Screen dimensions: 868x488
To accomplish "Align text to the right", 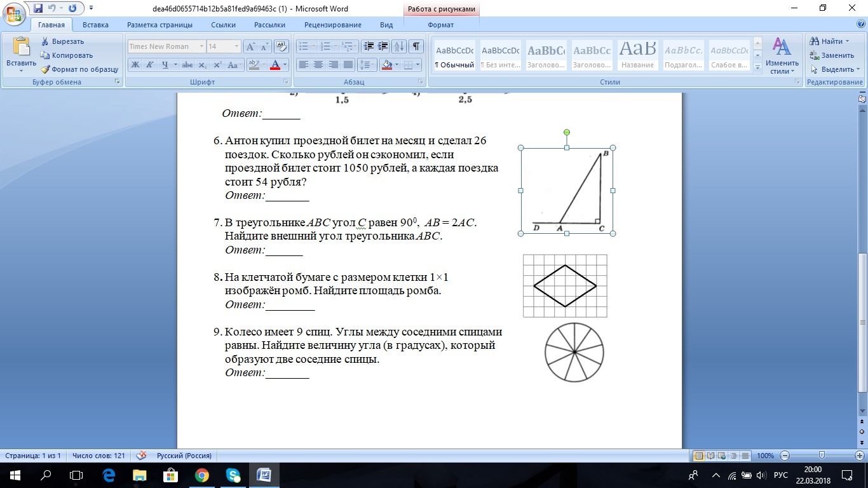I will click(x=333, y=65).
